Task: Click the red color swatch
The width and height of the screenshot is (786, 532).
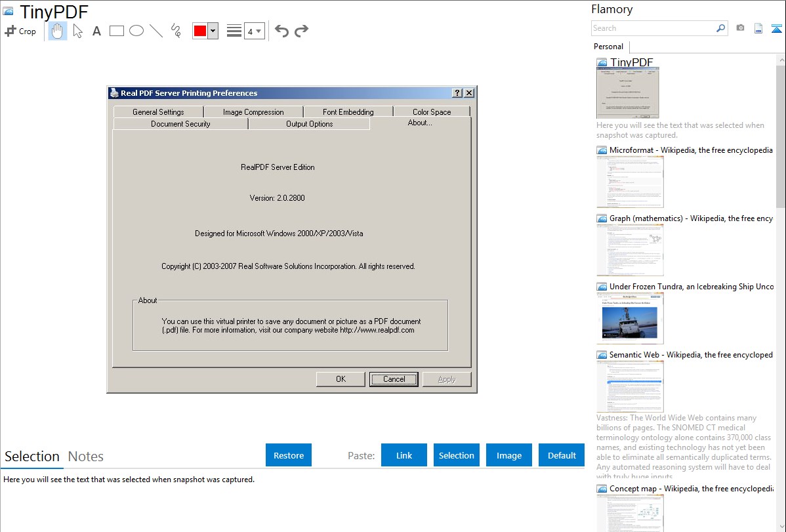Action: (x=200, y=31)
